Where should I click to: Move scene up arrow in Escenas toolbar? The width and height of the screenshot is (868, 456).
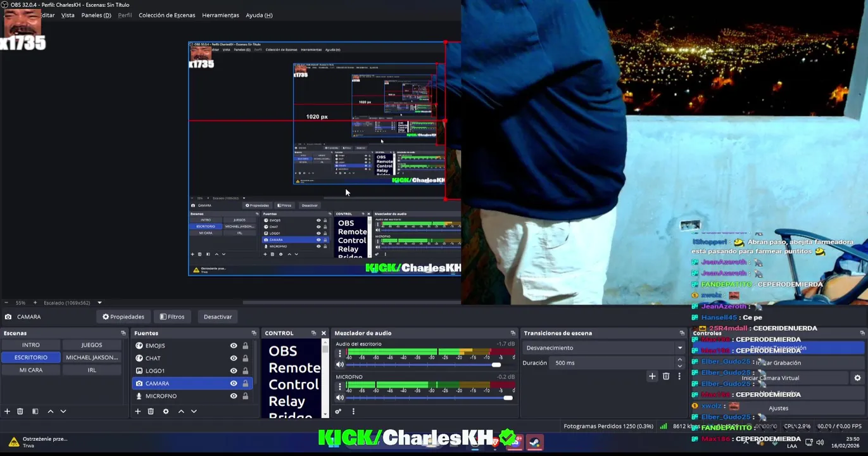51,412
